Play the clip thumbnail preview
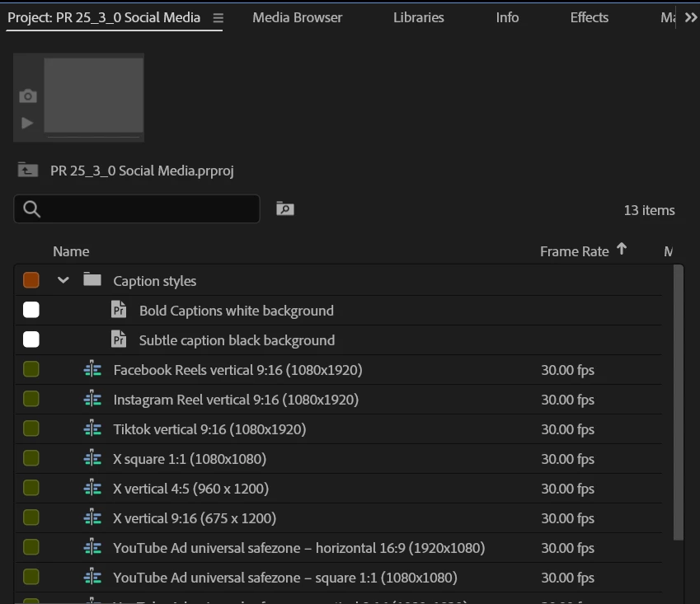Viewport: 700px width, 604px height. (27, 123)
